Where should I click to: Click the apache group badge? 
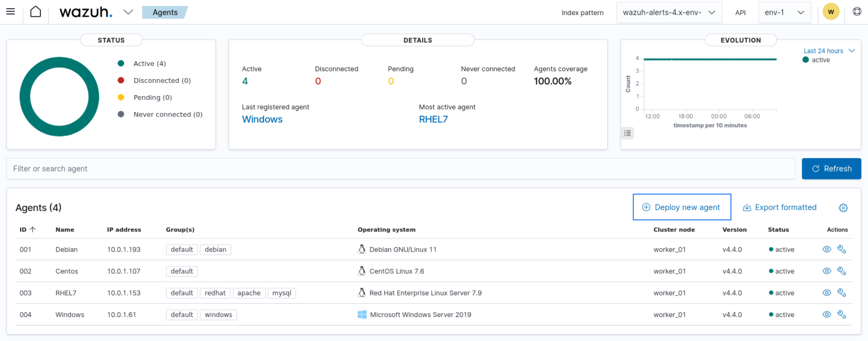249,293
